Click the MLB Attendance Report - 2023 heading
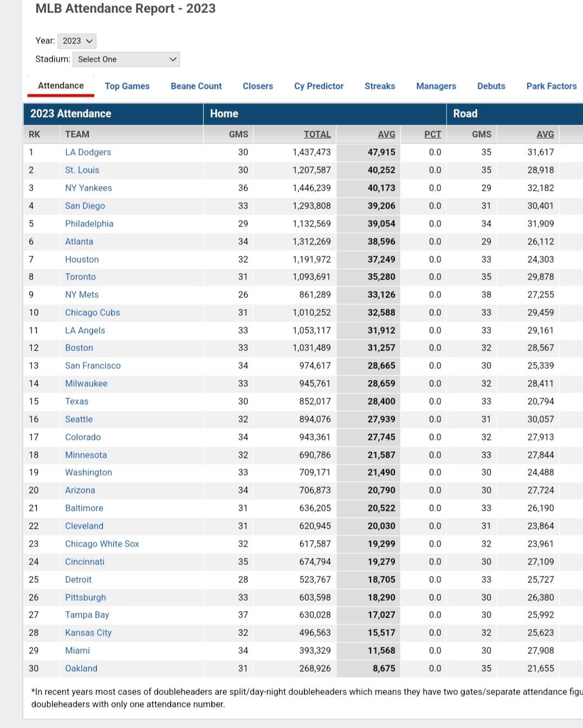Screen dimensions: 583x728 pos(126,8)
